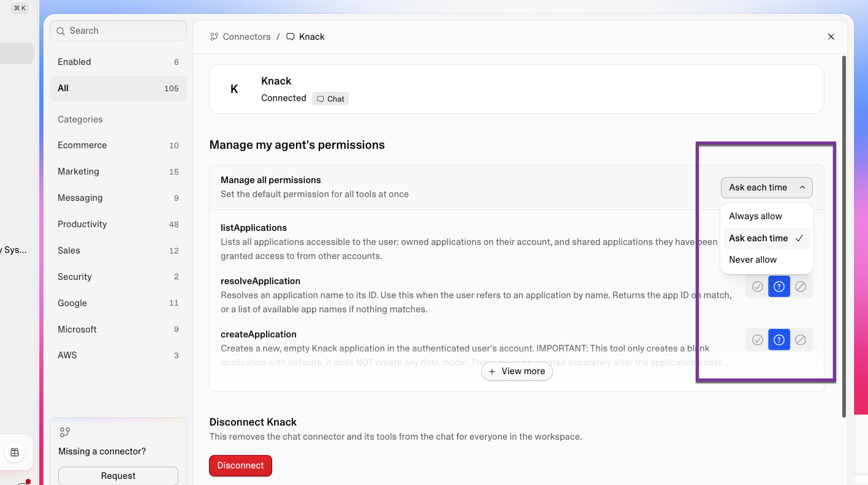Click the Disconnect Knack heading

click(x=253, y=422)
